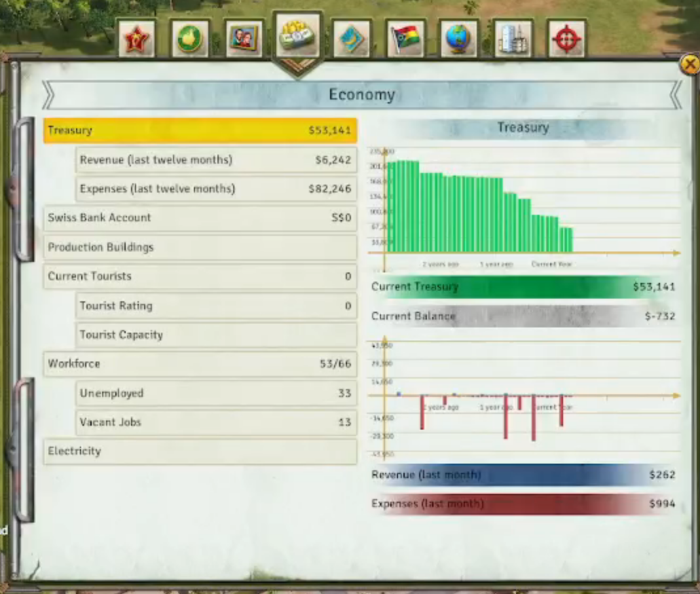The height and width of the screenshot is (594, 700).
Task: Open the blue banana trade tab
Action: pos(352,39)
